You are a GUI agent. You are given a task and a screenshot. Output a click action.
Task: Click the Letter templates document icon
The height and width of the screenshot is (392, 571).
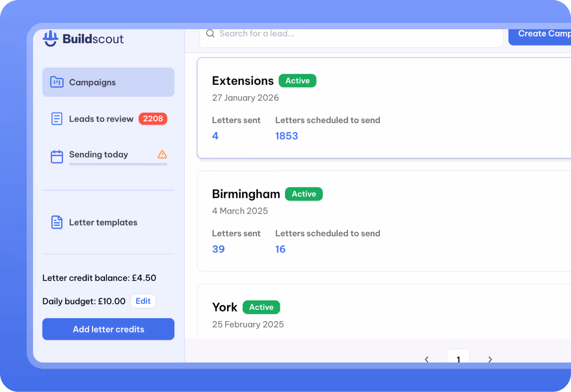click(x=57, y=222)
